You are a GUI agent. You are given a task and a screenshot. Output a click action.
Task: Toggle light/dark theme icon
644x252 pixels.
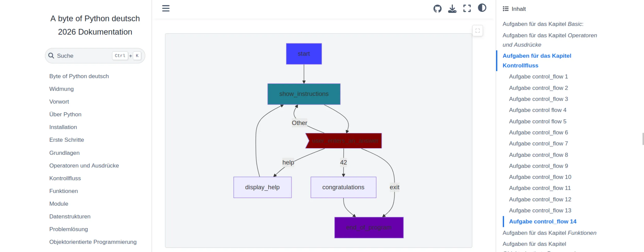click(x=482, y=8)
